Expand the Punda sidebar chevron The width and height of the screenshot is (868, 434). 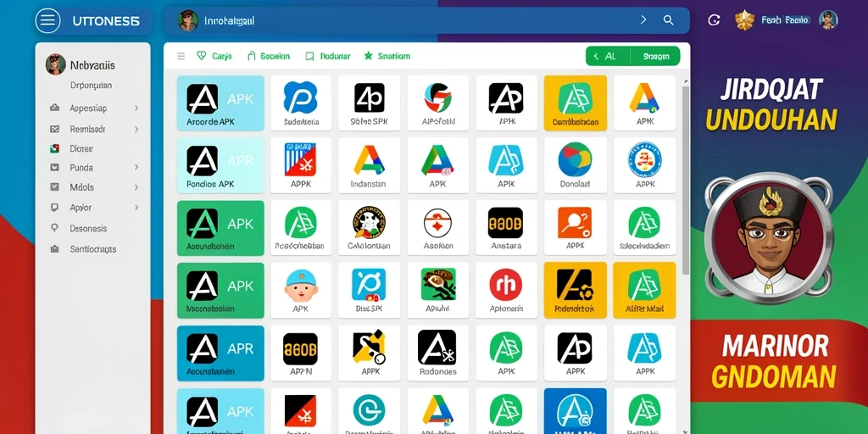136,167
